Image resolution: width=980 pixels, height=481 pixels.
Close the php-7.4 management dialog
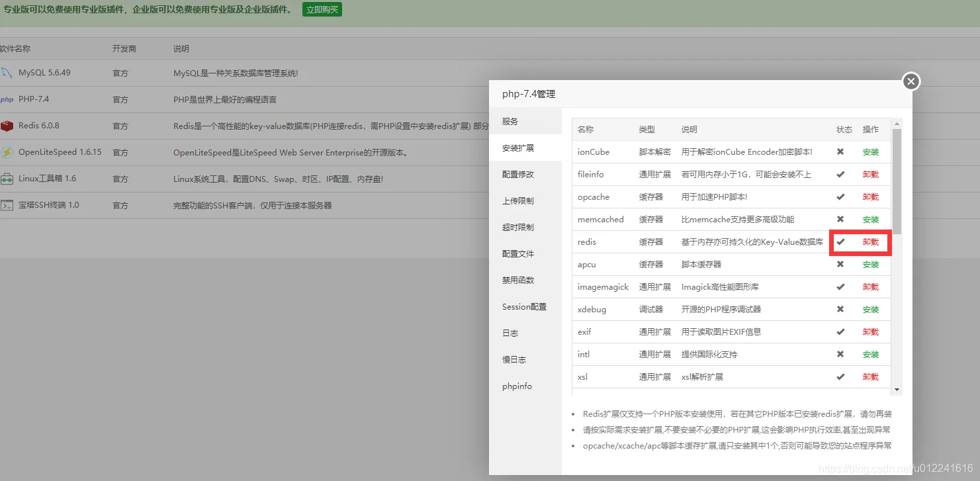(x=911, y=81)
